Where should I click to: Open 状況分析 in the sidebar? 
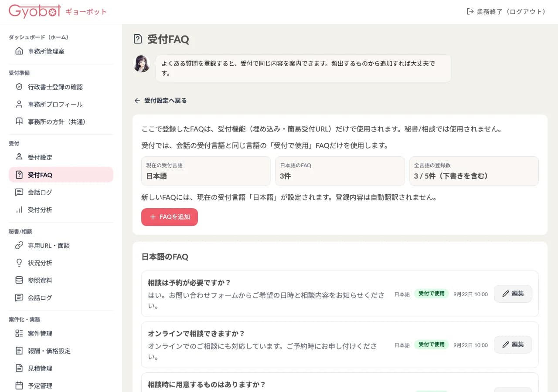[x=61, y=263]
